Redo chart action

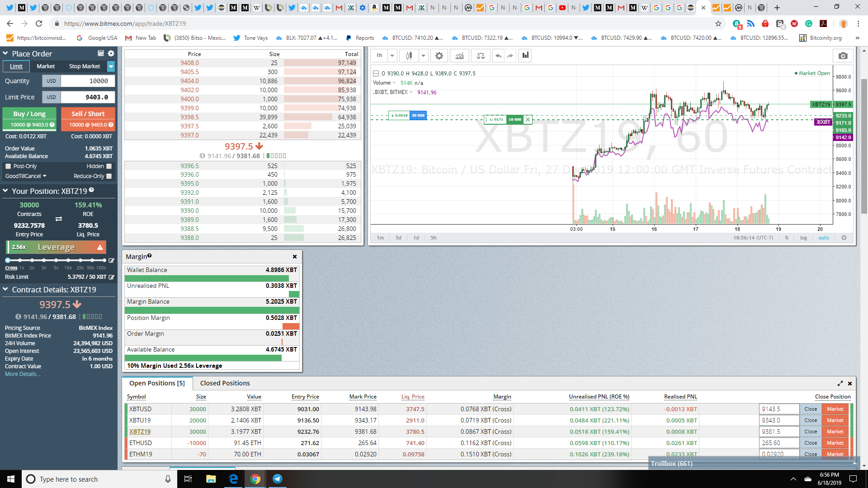tap(510, 56)
